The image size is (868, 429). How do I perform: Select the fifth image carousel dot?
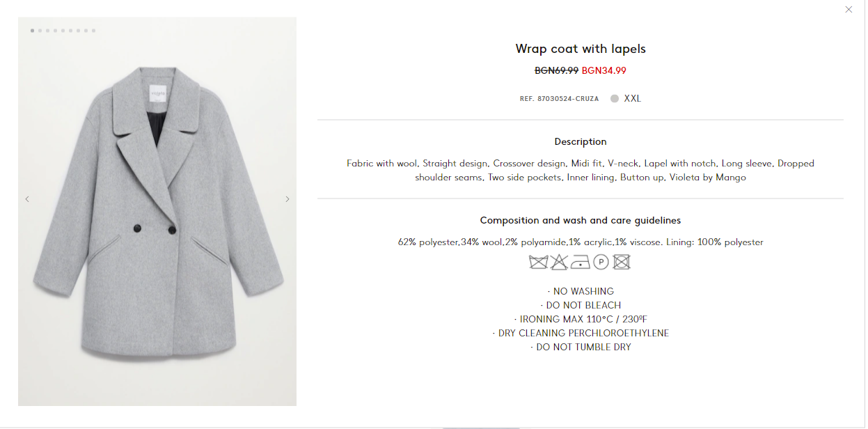pos(63,31)
